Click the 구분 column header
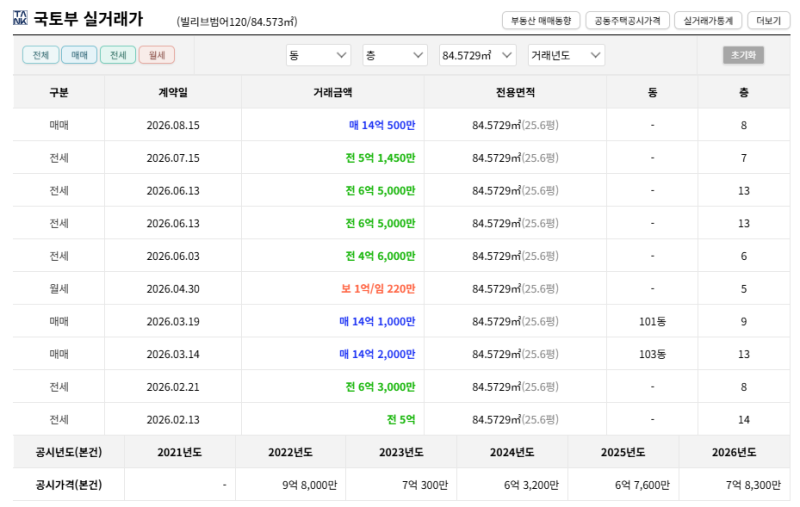 pyautogui.click(x=59, y=92)
